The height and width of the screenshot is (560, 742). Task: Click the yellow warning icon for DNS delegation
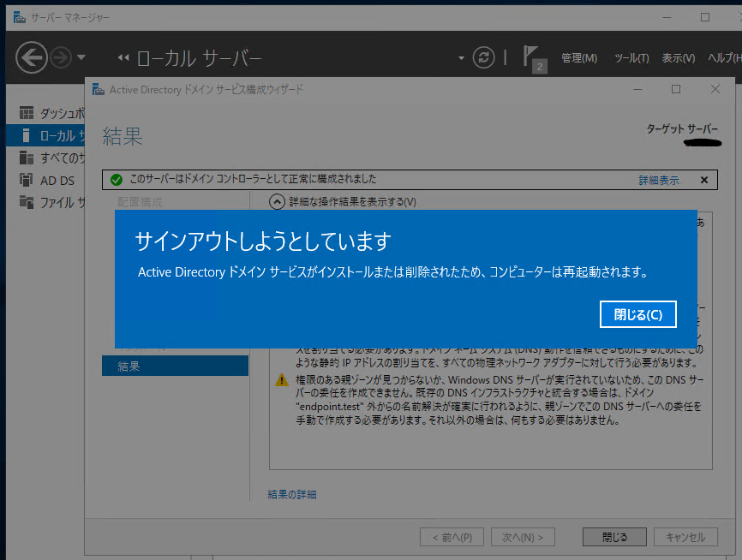click(282, 380)
